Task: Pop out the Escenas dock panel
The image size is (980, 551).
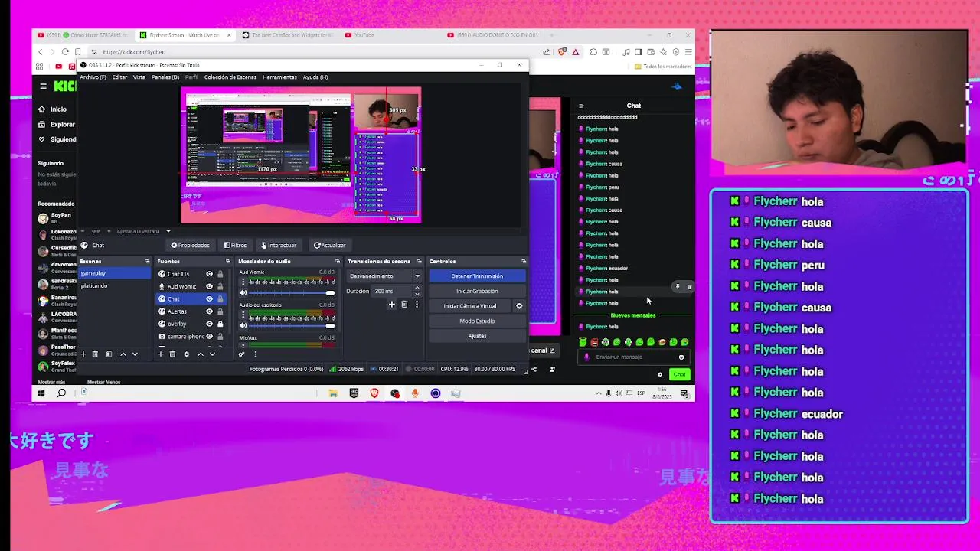Action: click(x=147, y=262)
